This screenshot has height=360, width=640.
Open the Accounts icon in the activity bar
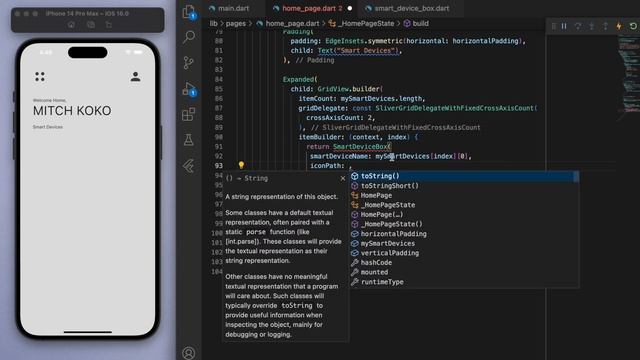click(x=189, y=353)
